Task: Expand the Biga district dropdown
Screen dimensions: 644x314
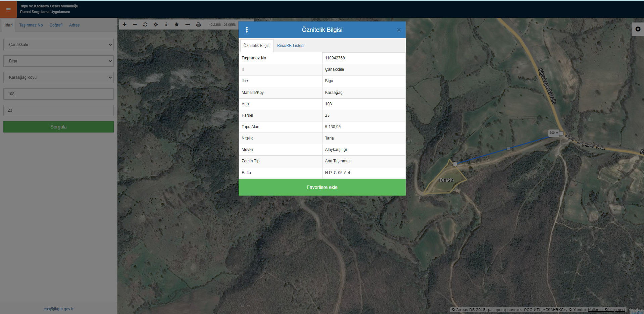Action: tap(58, 61)
